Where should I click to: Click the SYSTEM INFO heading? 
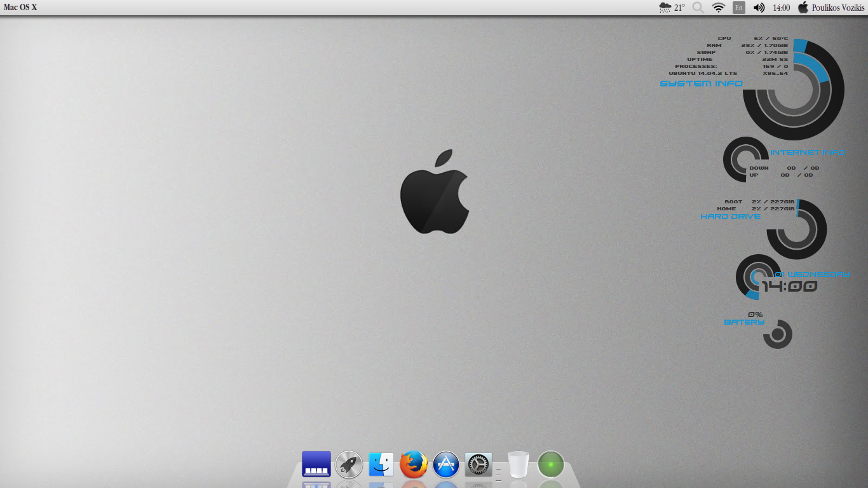tap(701, 83)
